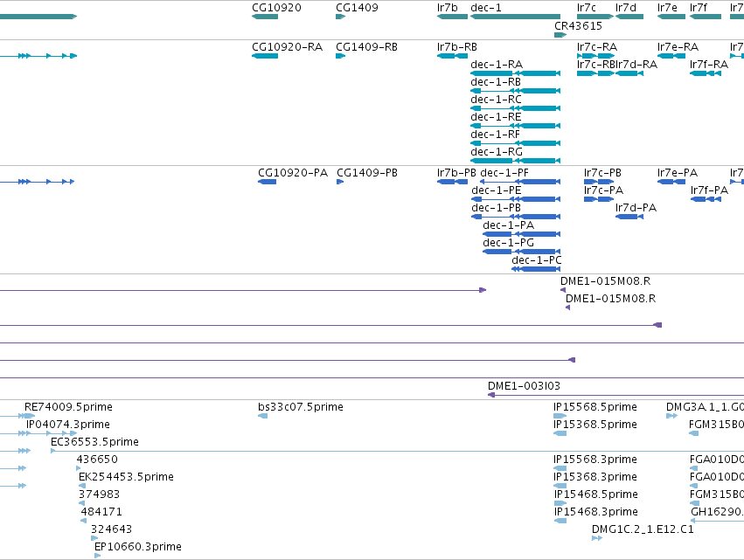
Task: Click the dec-1-RG transcript
Action: 515,161
